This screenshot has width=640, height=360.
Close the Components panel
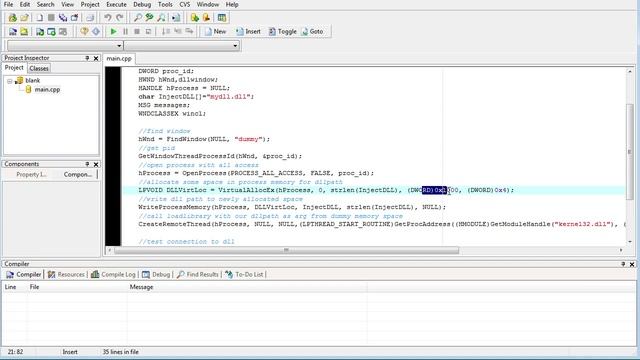pos(96,164)
